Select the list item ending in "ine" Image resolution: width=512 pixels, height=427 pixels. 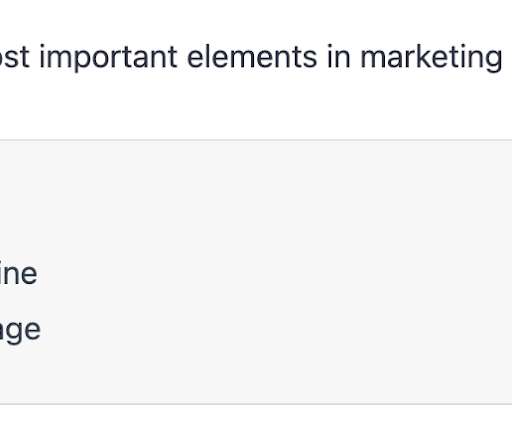coord(18,274)
